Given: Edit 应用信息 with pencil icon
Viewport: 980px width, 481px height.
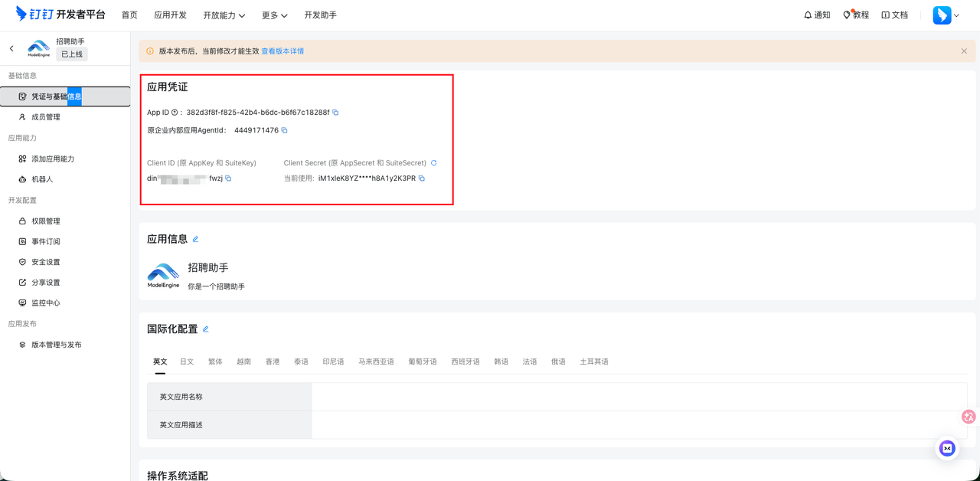Looking at the screenshot, I should point(195,239).
